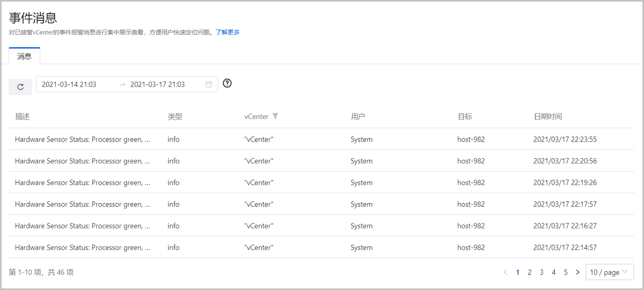Select current page 1 in pagination
This screenshot has width=644, height=290.
[517, 272]
